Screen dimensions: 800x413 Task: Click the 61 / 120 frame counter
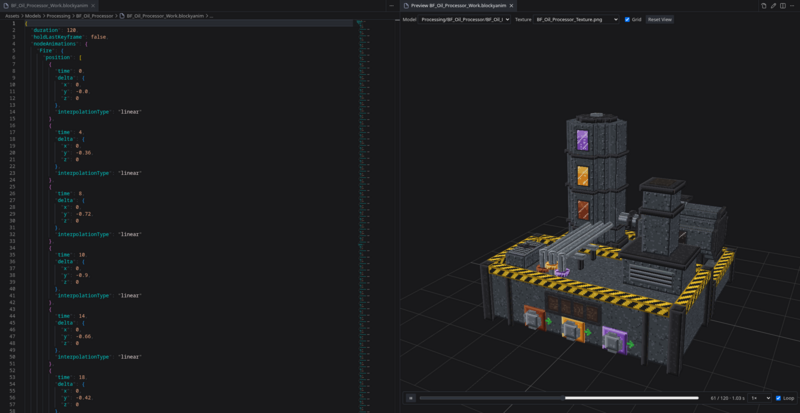(x=728, y=398)
